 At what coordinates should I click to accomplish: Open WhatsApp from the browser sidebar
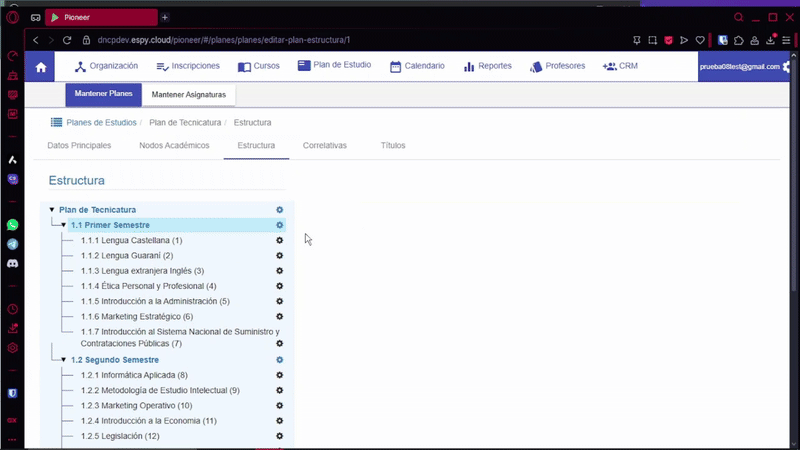13,225
